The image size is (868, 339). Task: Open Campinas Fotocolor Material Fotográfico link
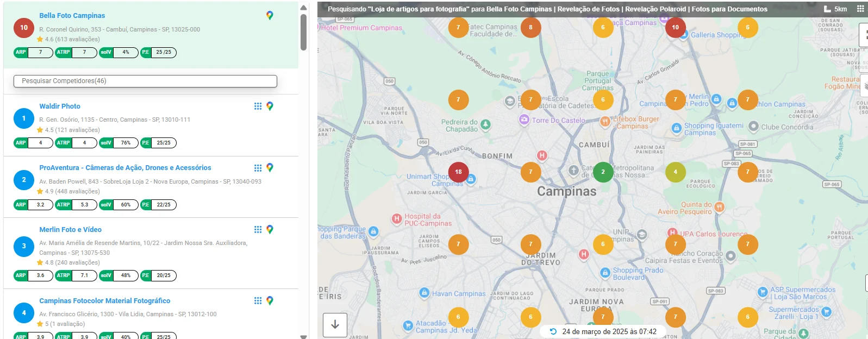pyautogui.click(x=105, y=301)
